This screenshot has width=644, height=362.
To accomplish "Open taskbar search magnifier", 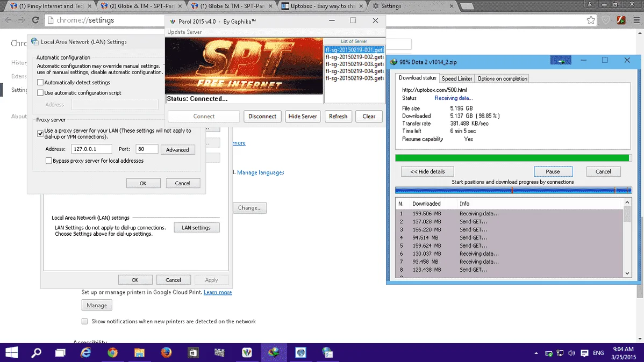I will tap(37, 352).
